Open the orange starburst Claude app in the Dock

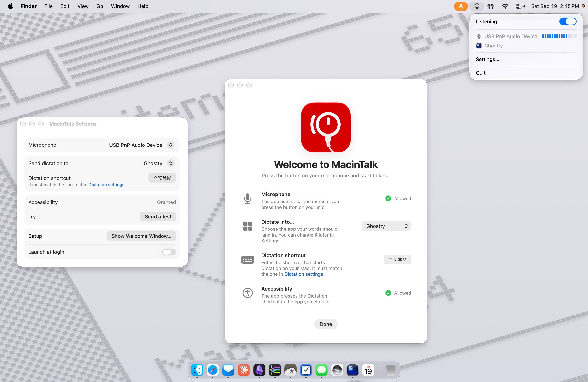(x=244, y=370)
